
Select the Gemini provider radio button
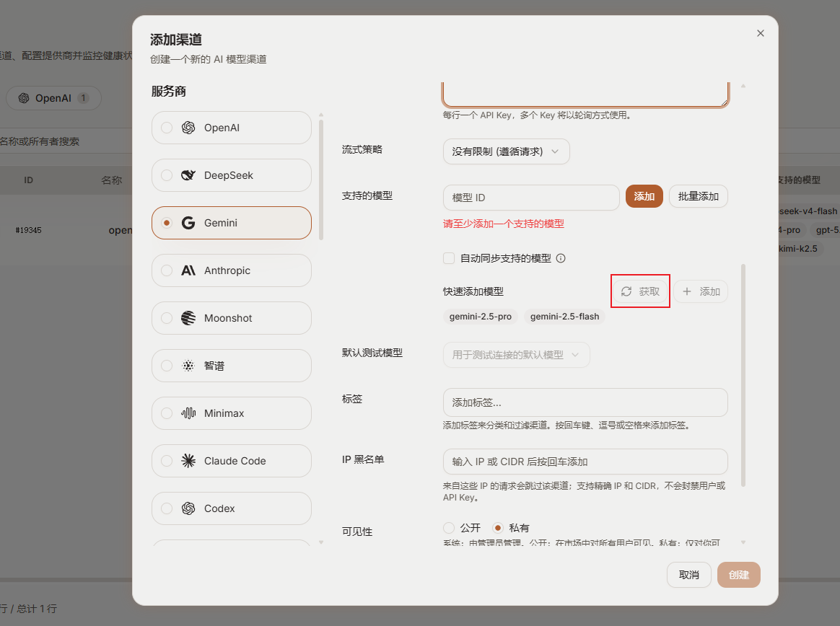pos(167,223)
